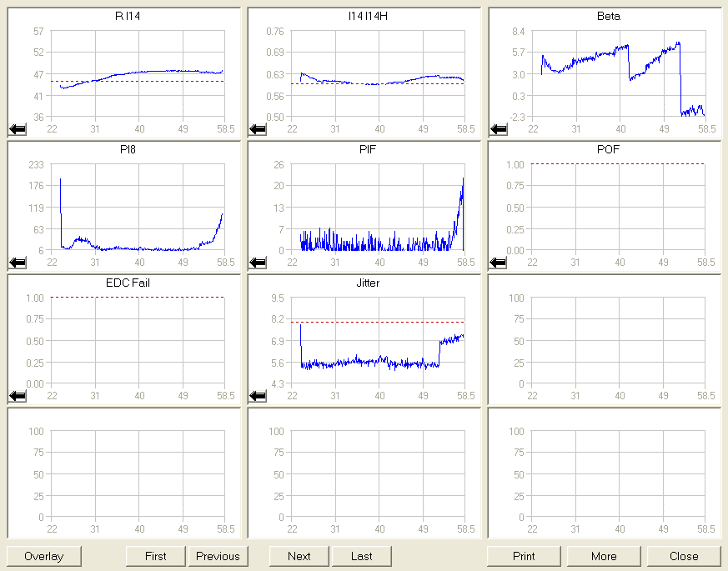Click the 'I14 I14H' chart title
728x571 pixels.
point(368,16)
